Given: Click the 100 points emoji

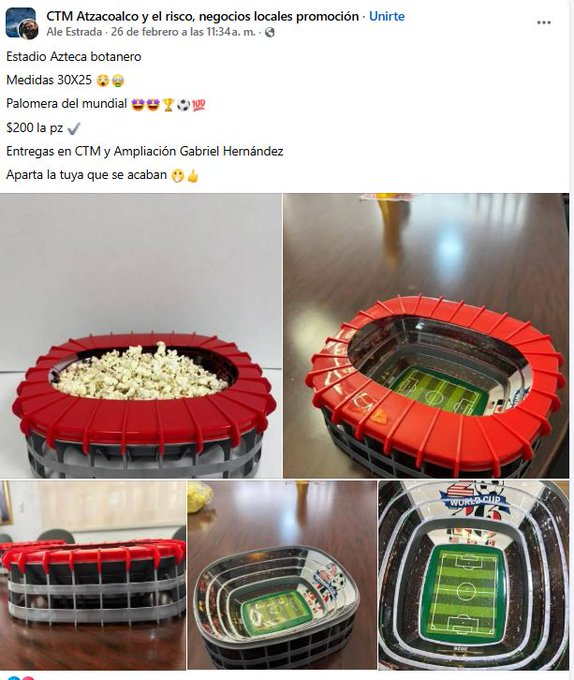Looking at the screenshot, I should 199,105.
